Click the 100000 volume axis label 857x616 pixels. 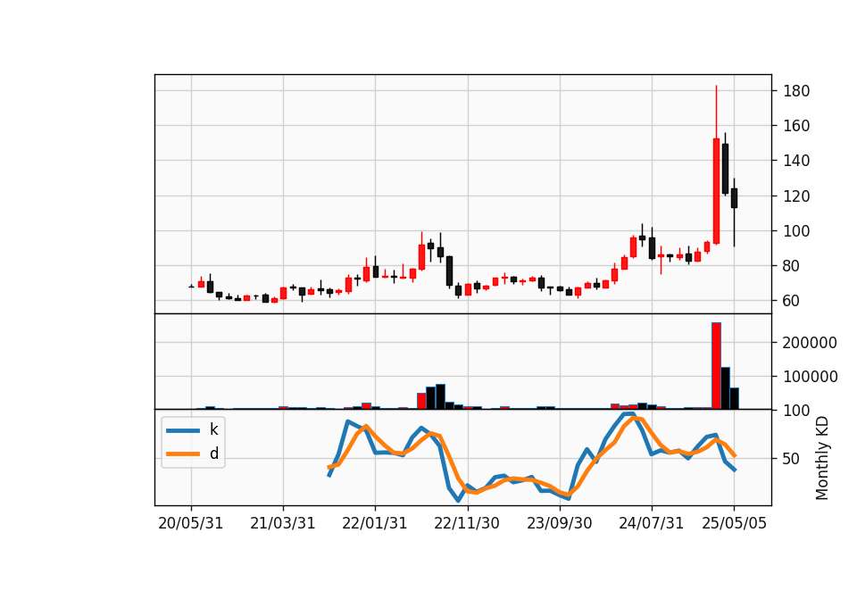point(810,377)
